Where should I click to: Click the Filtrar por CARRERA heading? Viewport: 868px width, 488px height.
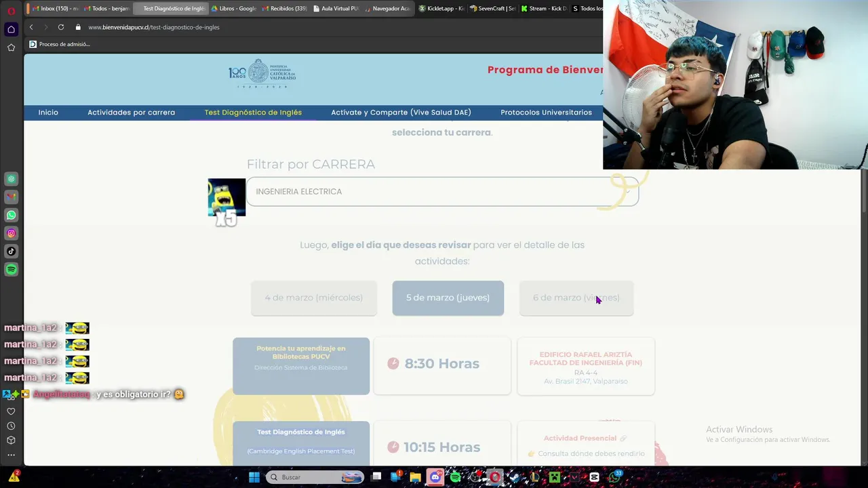click(x=311, y=164)
